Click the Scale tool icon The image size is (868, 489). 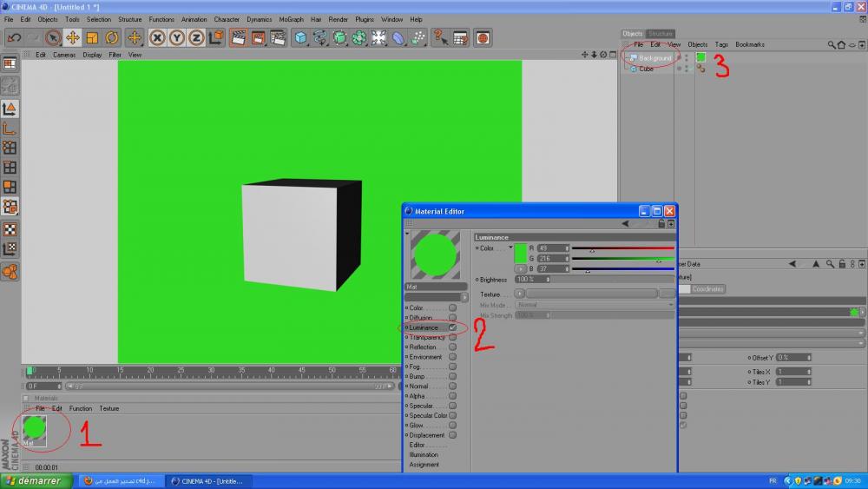93,37
